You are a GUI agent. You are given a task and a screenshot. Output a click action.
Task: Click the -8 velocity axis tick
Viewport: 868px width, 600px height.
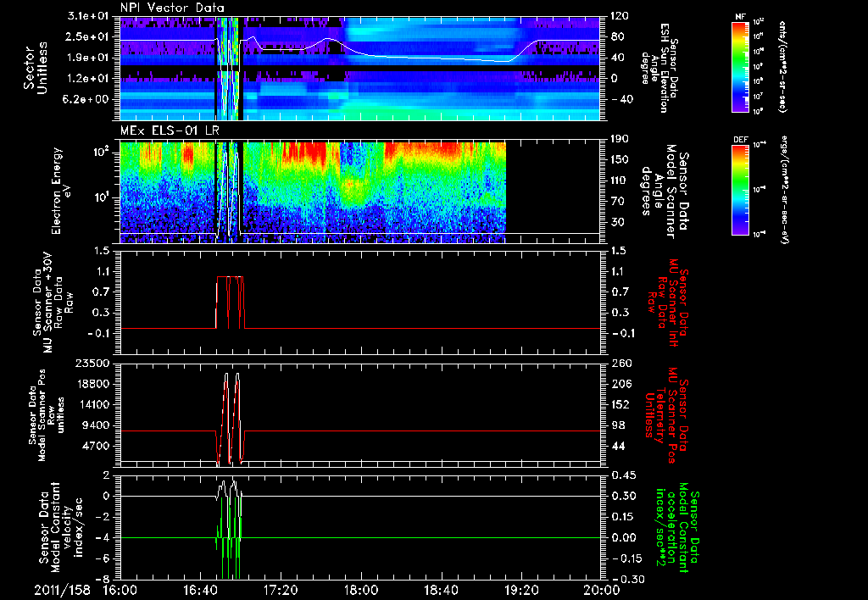[103, 580]
